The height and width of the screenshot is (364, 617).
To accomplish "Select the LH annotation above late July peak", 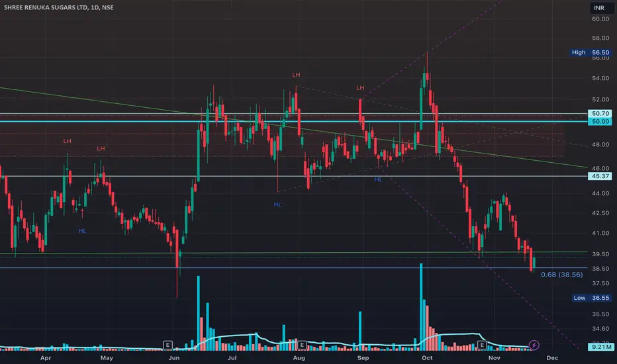I will [x=296, y=74].
